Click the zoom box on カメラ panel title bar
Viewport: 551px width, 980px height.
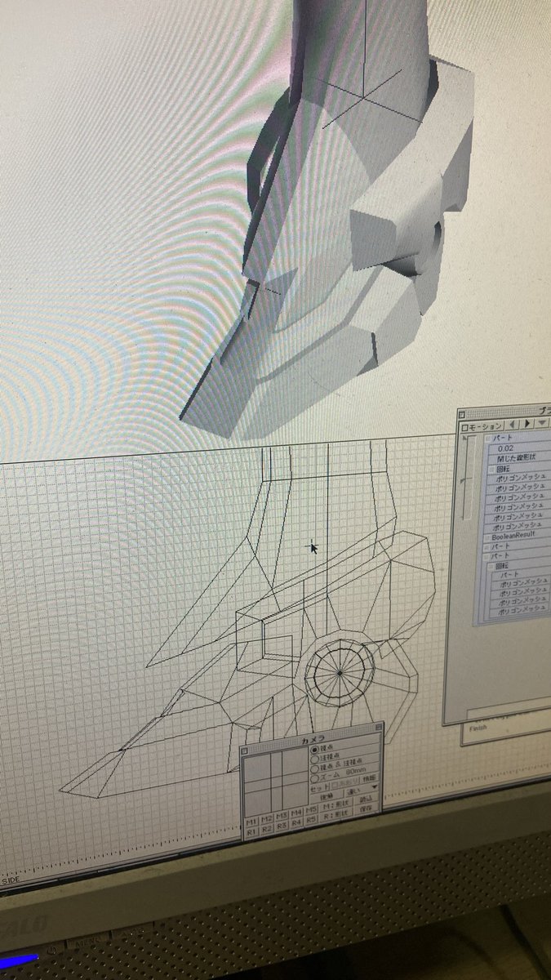pos(379,727)
